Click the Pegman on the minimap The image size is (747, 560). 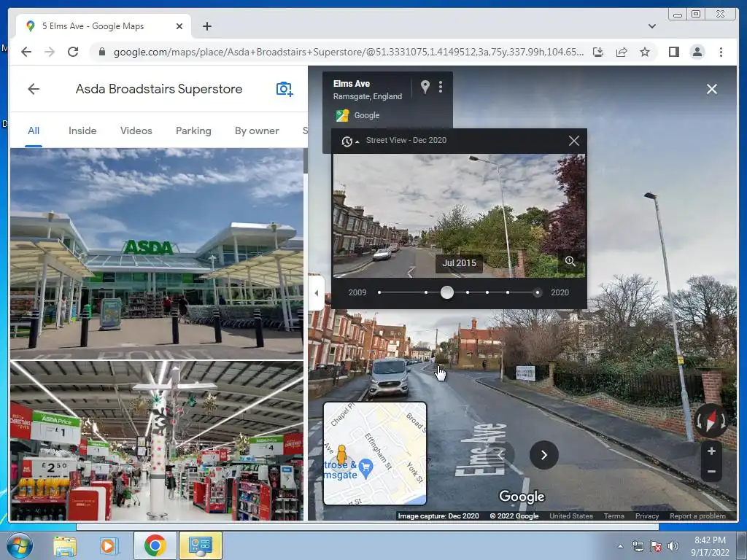click(341, 454)
